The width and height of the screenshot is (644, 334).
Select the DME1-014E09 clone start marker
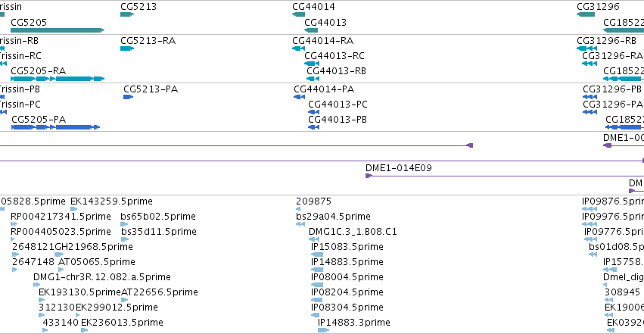tap(369, 176)
